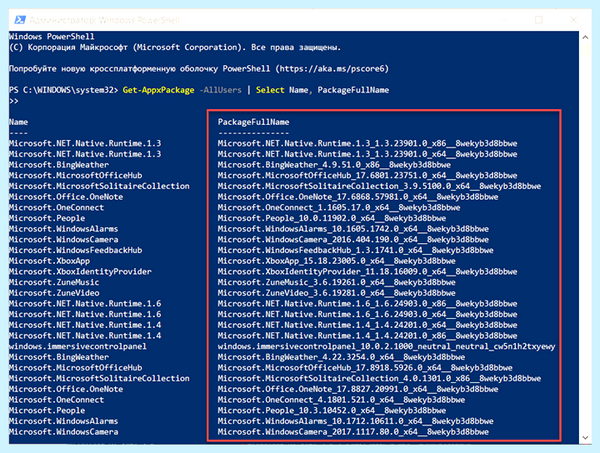Click the Get-AppxPackage command text
Image resolution: width=600 pixels, height=453 pixels.
[158, 90]
